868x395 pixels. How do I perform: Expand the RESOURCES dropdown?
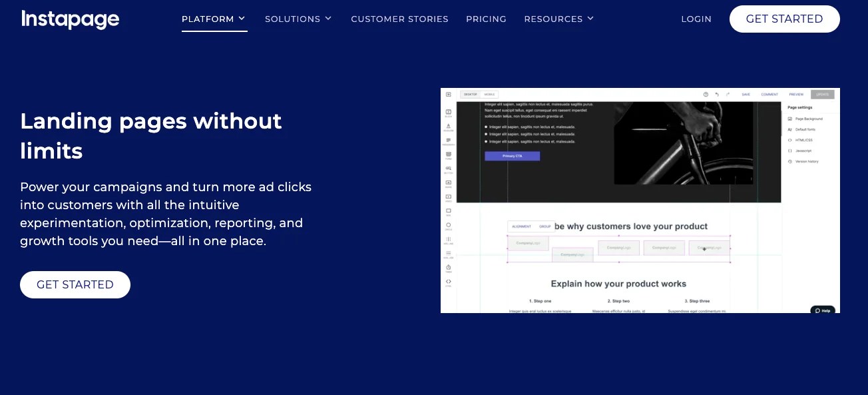[558, 19]
